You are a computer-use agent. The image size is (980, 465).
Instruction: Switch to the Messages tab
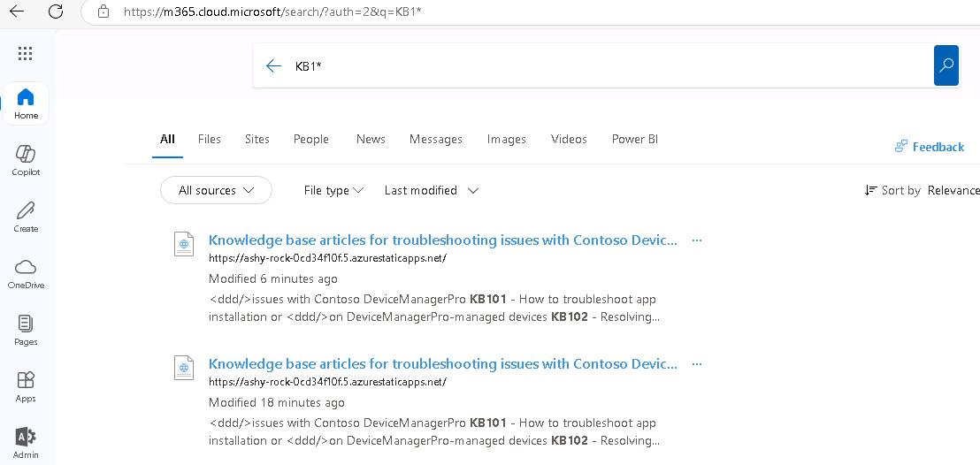click(436, 140)
